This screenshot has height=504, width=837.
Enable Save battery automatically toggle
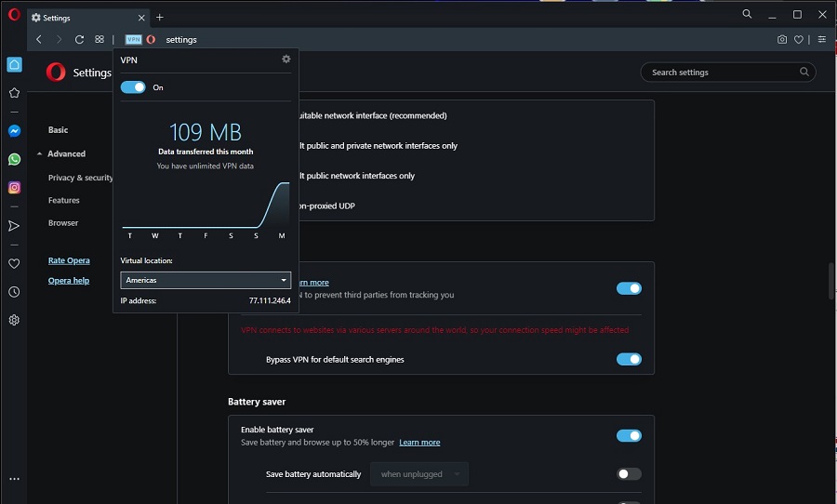point(629,474)
